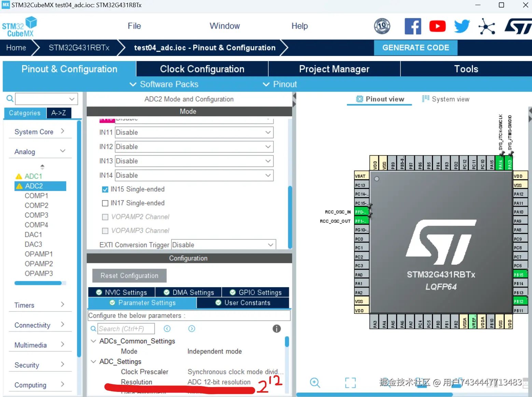The width and height of the screenshot is (532, 397).
Task: Open the Facebook icon link
Action: pyautogui.click(x=412, y=26)
